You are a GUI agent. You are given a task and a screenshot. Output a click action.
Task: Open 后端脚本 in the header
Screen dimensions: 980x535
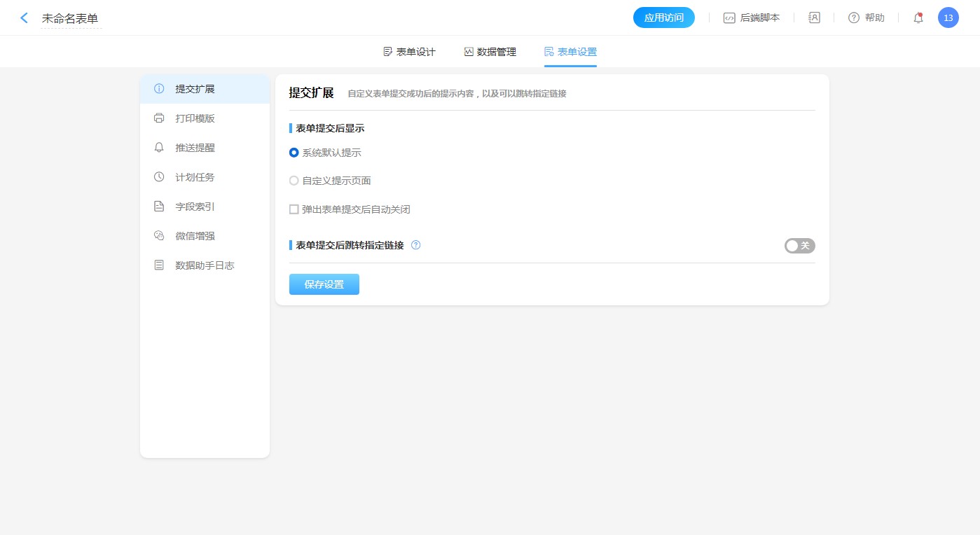752,18
